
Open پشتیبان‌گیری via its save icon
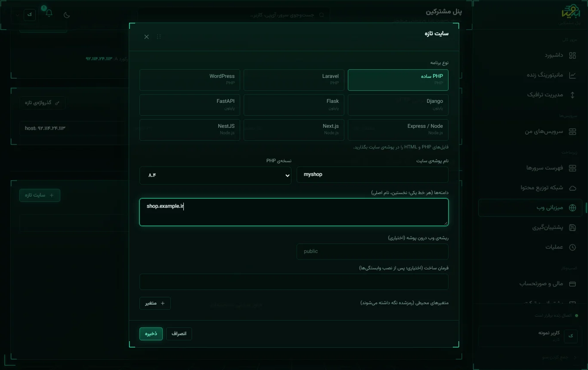click(x=573, y=227)
